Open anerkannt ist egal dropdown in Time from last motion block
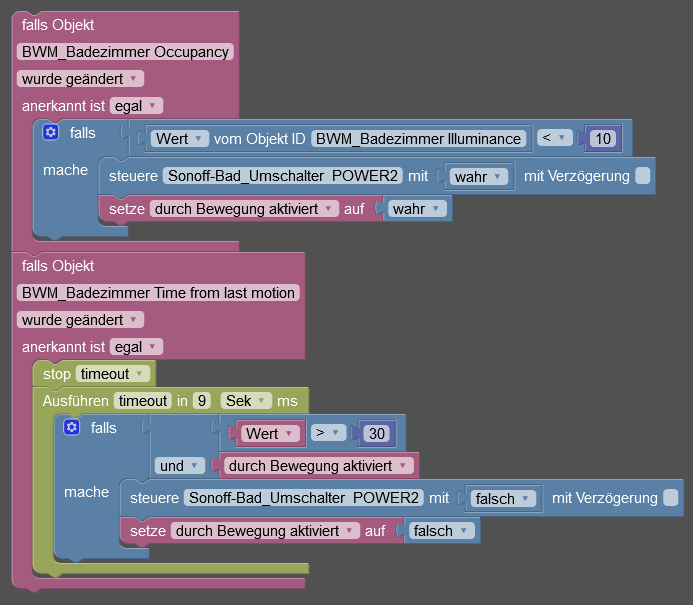Viewport: 693px width, 605px height. (136, 347)
